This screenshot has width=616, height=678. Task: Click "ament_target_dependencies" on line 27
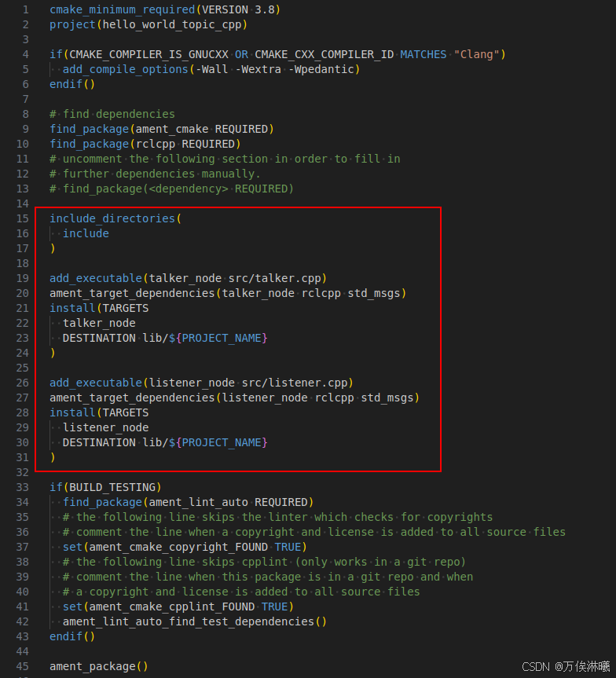point(132,398)
